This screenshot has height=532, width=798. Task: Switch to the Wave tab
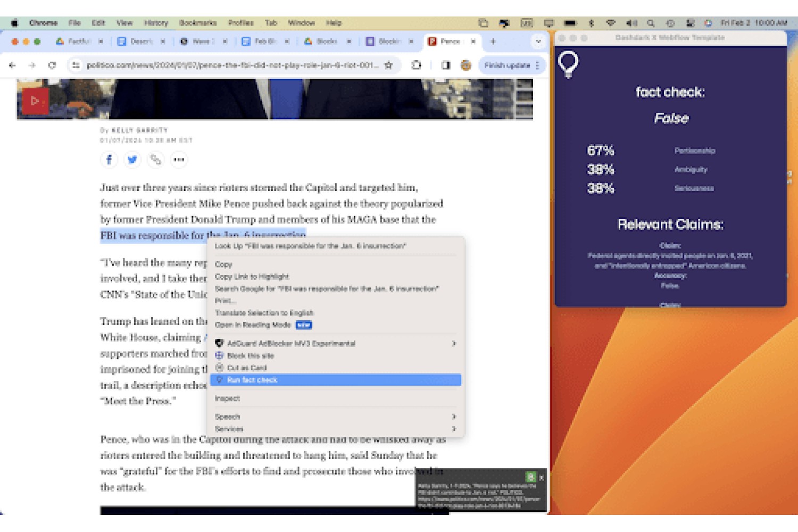(x=203, y=41)
